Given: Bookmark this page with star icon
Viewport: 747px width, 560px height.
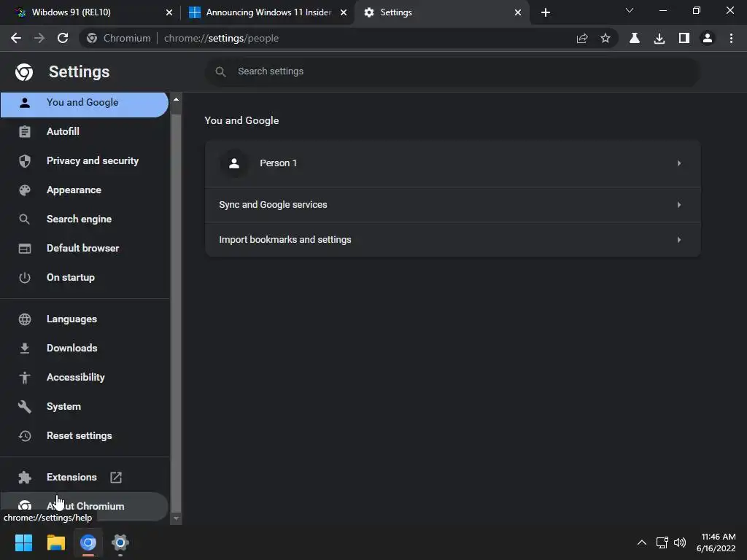Looking at the screenshot, I should 605,38.
